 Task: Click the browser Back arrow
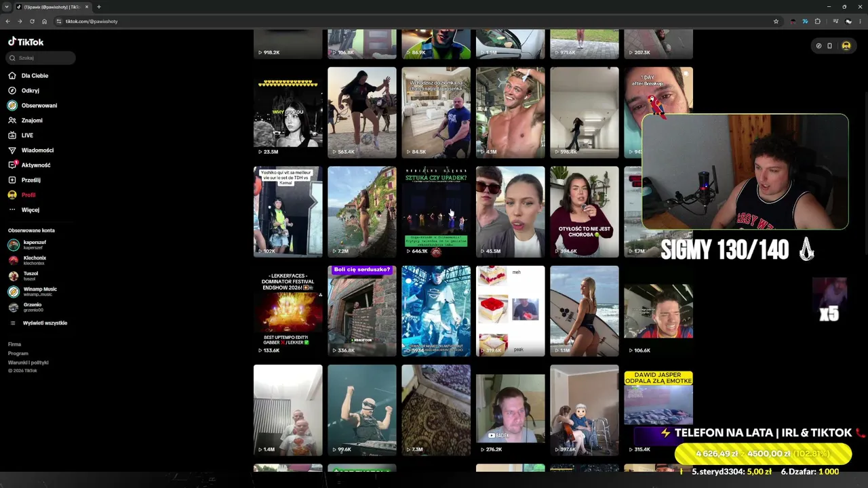point(7,21)
